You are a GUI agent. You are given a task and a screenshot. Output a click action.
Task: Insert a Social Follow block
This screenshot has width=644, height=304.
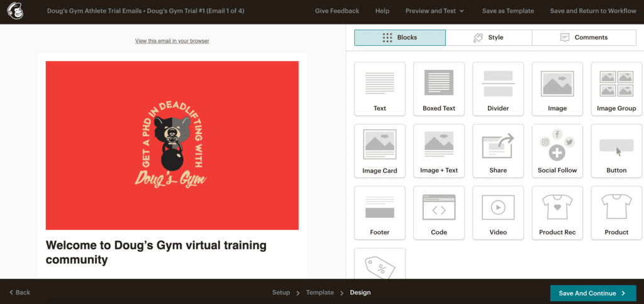coord(557,151)
